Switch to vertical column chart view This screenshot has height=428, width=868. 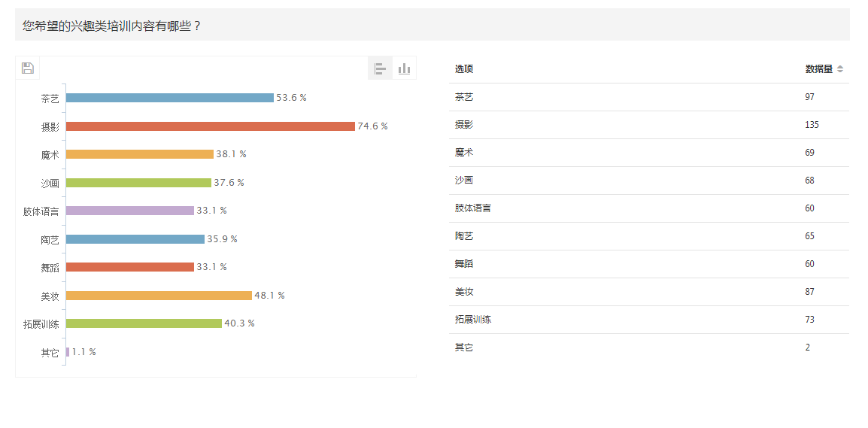[x=404, y=68]
